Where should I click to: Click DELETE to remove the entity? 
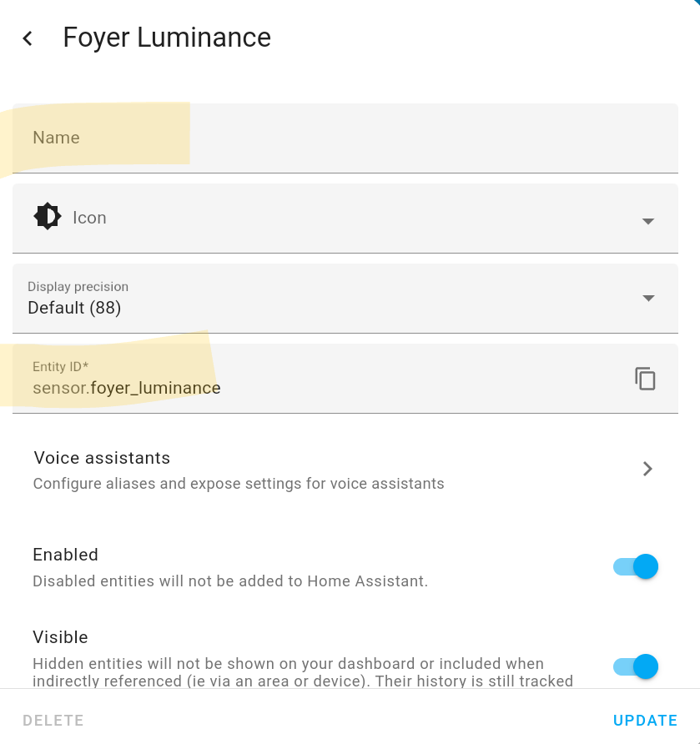53,720
